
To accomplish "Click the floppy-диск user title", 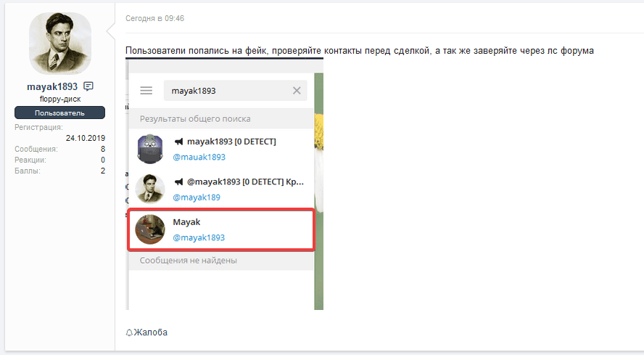I will [60, 99].
